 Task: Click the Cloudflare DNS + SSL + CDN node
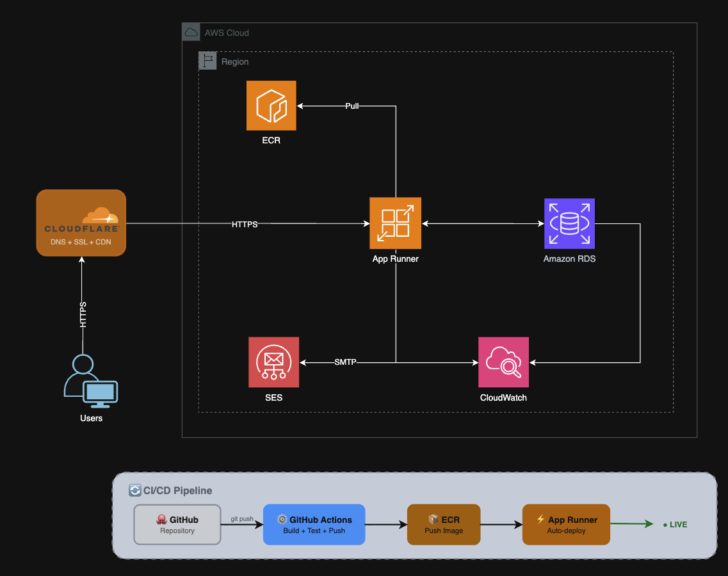point(81,223)
